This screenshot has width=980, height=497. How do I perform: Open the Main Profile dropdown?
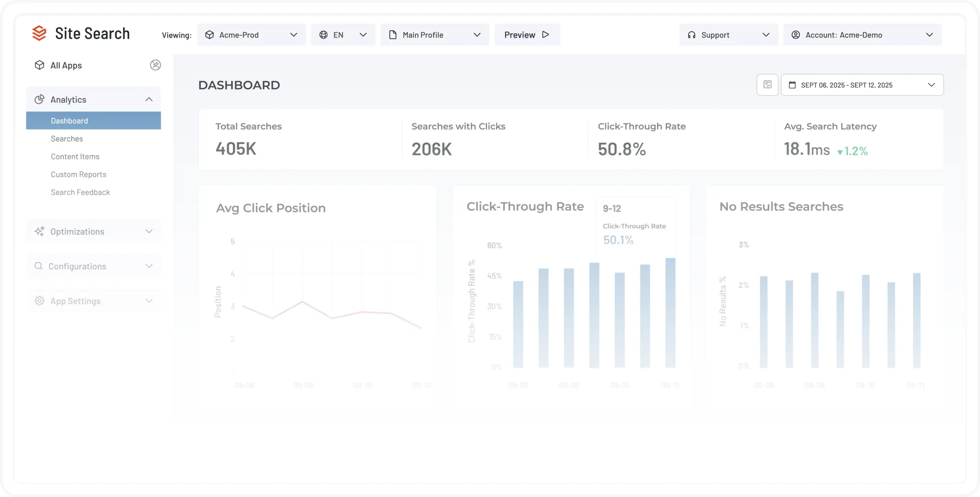click(434, 35)
